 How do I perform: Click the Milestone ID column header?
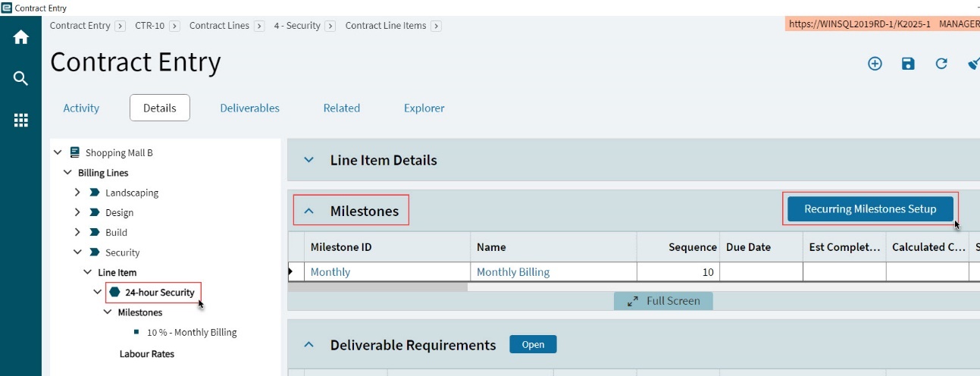pos(387,247)
